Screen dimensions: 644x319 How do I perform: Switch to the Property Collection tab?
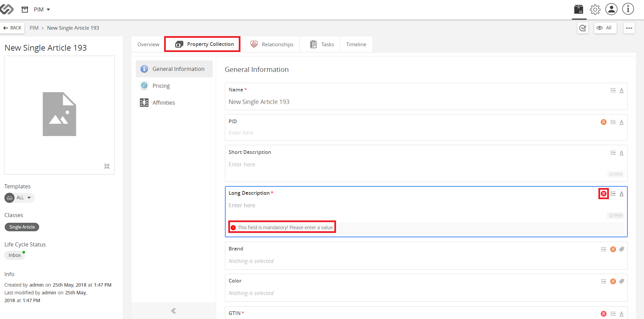click(202, 44)
